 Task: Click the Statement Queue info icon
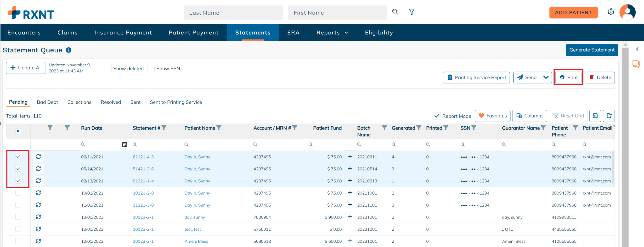tap(68, 50)
